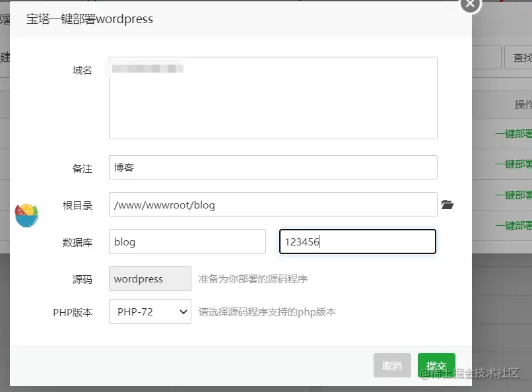Submit the form with 提交 button

point(436,366)
